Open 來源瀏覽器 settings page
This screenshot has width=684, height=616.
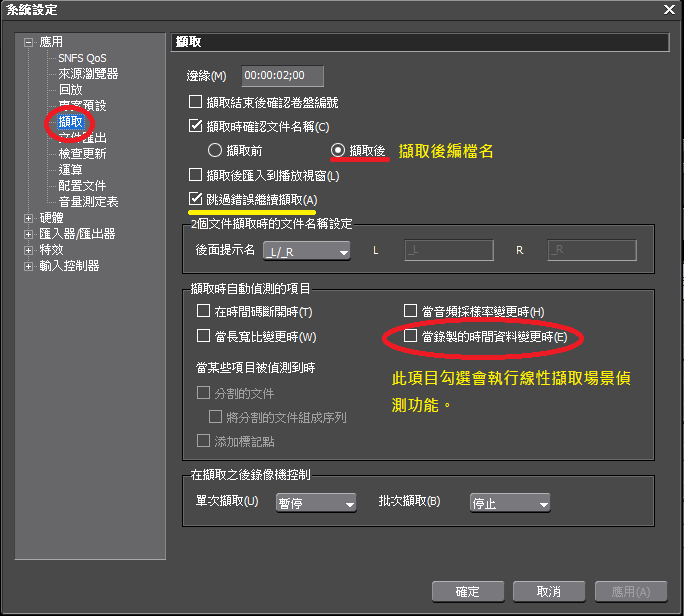pos(87,74)
